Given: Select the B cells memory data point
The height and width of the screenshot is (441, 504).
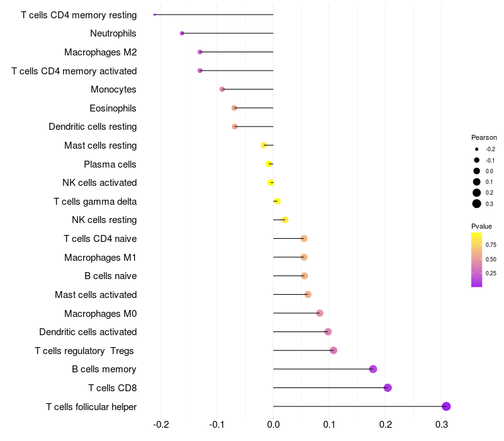Looking at the screenshot, I should [x=373, y=369].
